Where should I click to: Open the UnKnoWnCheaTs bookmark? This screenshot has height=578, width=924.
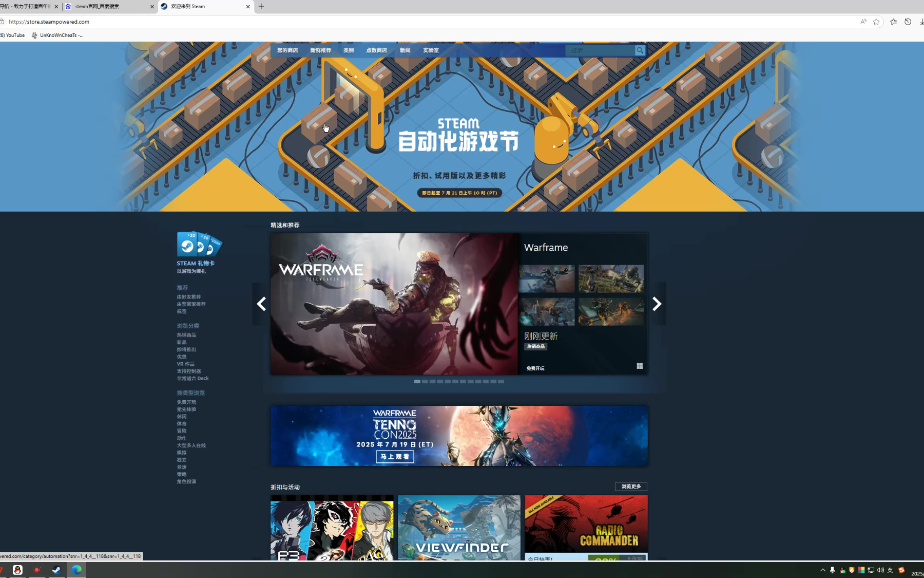tap(57, 35)
